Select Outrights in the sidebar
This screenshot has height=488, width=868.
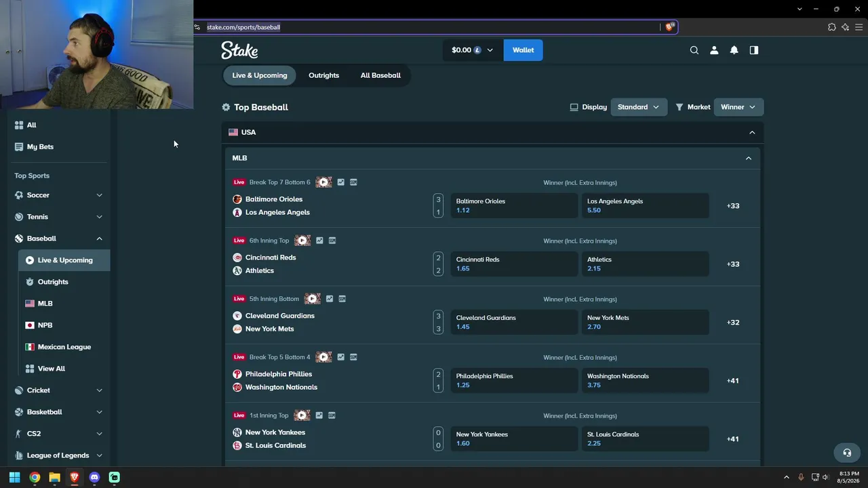(x=53, y=282)
